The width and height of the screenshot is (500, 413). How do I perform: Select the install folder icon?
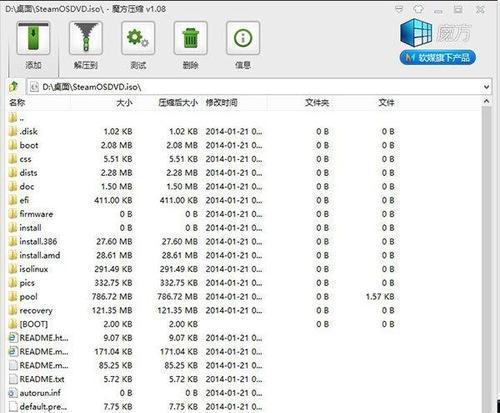pyautogui.click(x=13, y=228)
